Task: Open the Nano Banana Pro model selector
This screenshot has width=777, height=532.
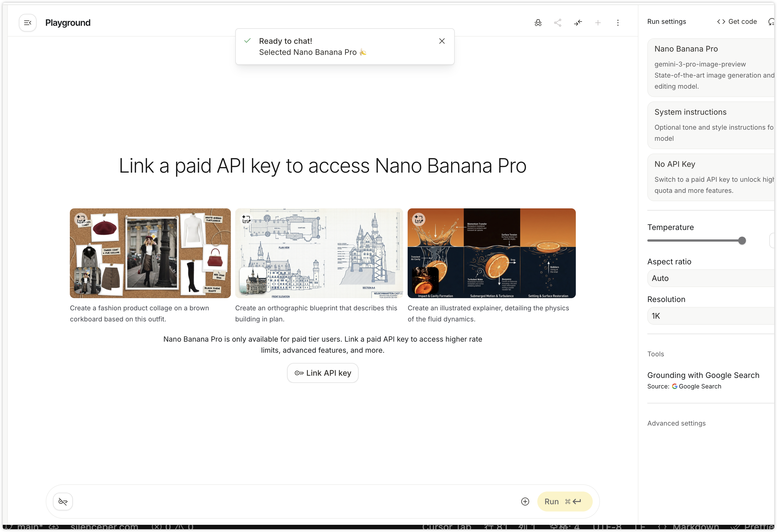Action: point(711,68)
